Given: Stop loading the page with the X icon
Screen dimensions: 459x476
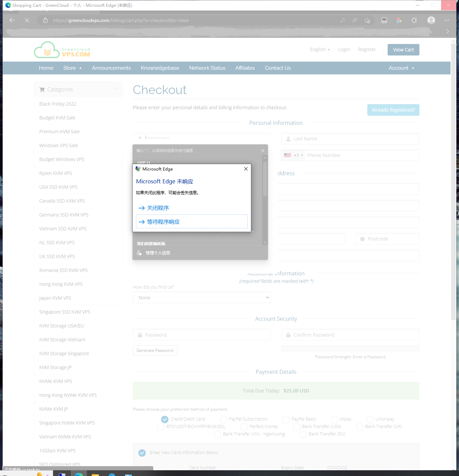Looking at the screenshot, I should point(27,20).
